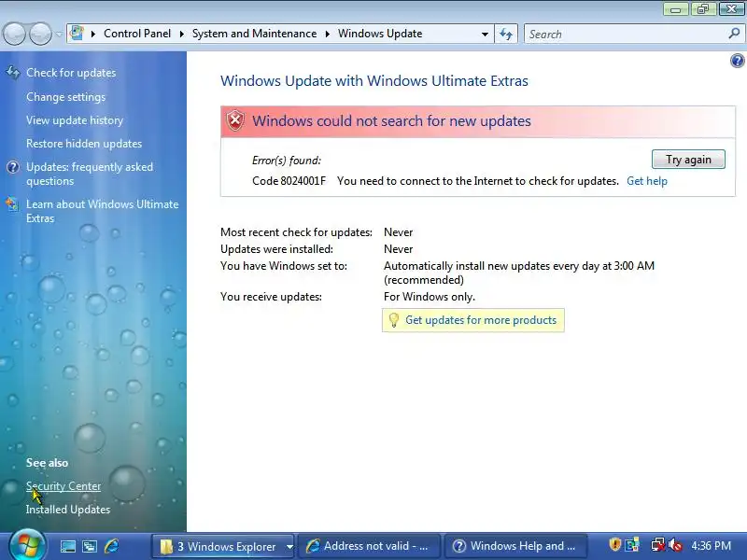Click the muted volume tray icon
Viewport: 747px width, 560px height.
pos(675,544)
